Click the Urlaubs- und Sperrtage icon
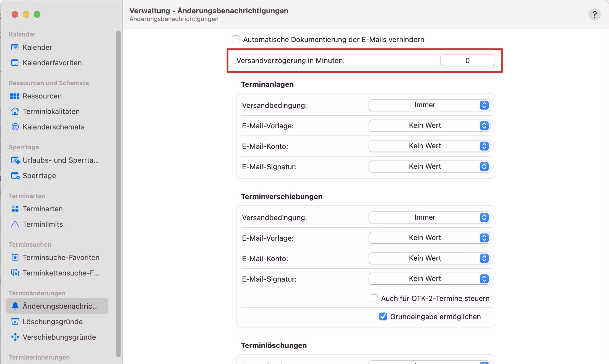This screenshot has height=364, width=609. pyautogui.click(x=15, y=160)
